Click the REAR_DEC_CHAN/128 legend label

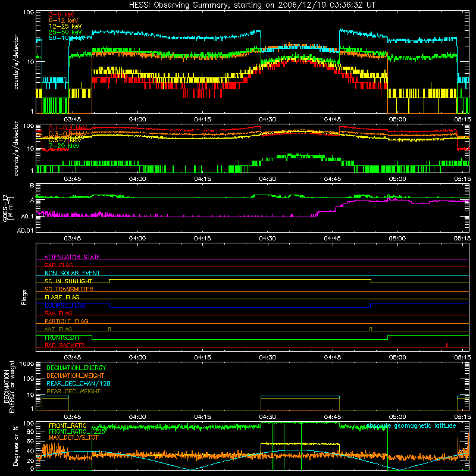(x=79, y=383)
